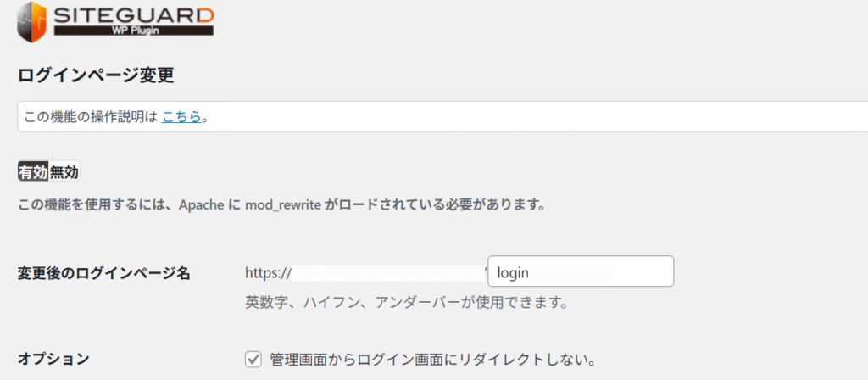The image size is (868, 380).
Task: Disable the feature with 無効
Action: click(64, 172)
